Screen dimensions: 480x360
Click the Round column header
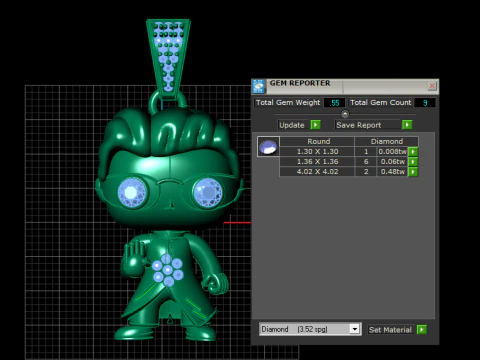317,141
